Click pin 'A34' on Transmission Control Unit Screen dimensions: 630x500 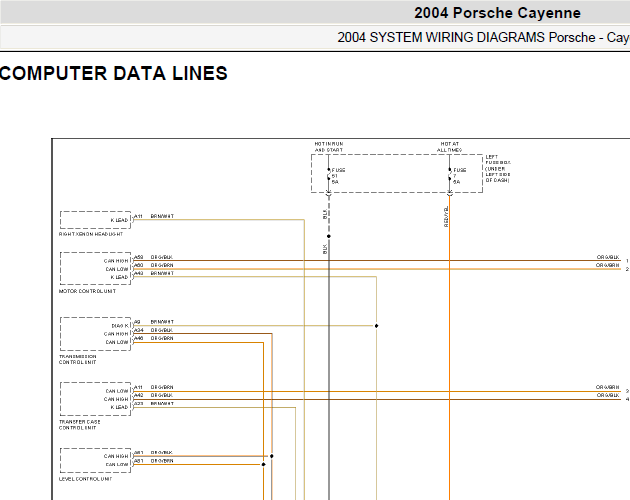[x=139, y=330]
